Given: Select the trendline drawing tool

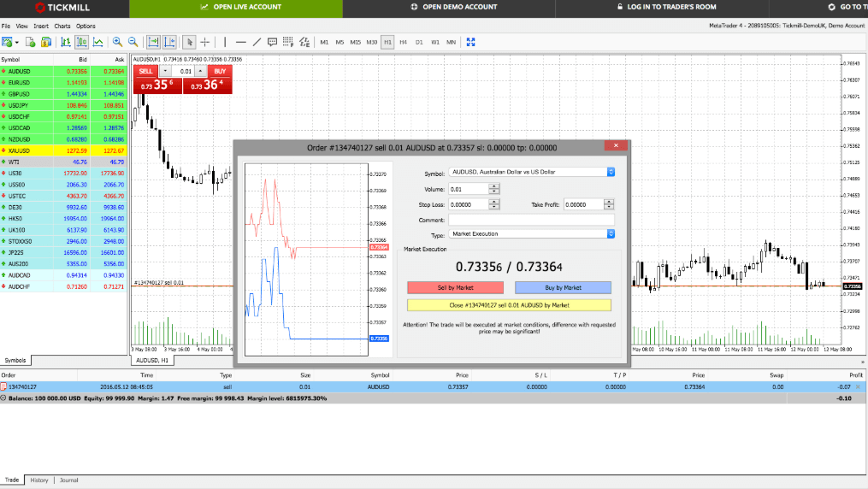Looking at the screenshot, I should pyautogui.click(x=257, y=42).
